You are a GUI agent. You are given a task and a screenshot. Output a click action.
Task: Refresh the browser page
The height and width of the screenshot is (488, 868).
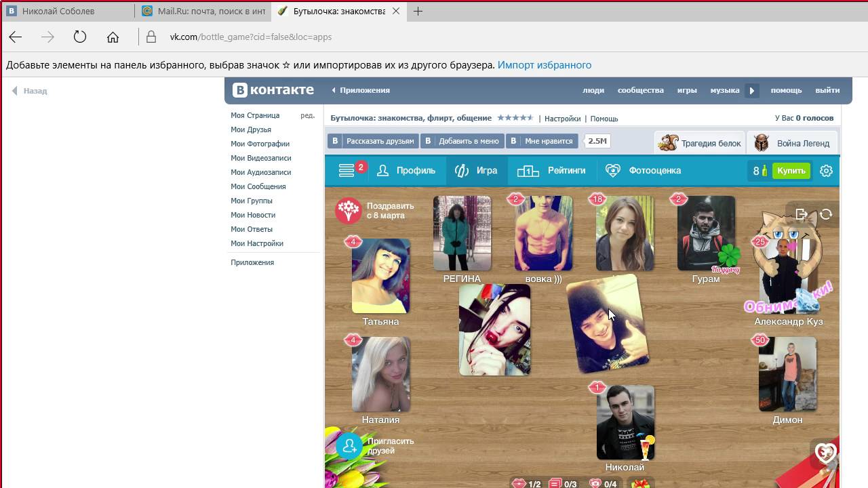click(80, 37)
